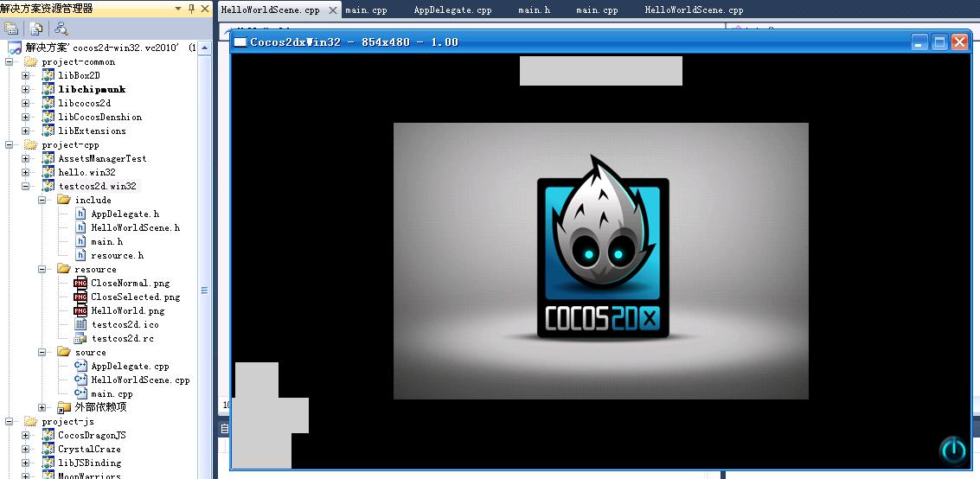Click the resource script icon of testcos2d.rc
Screen dimensions: 980x479
point(80,338)
